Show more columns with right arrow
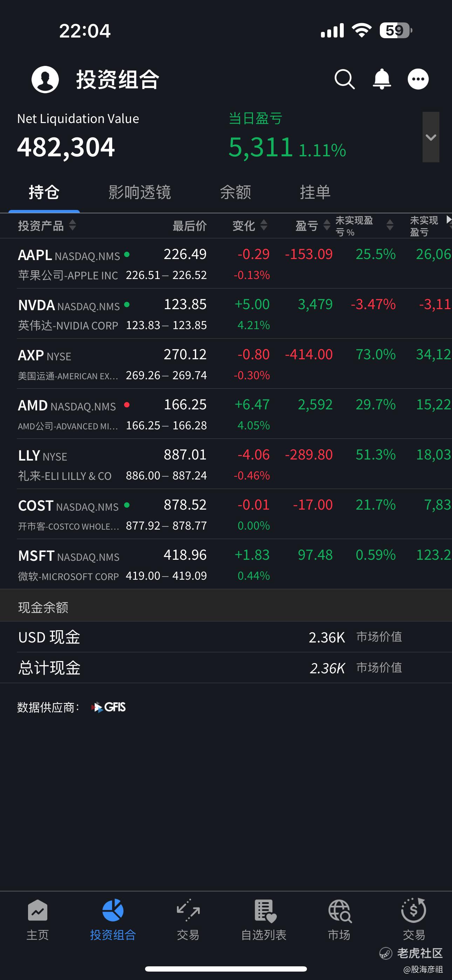The width and height of the screenshot is (452, 980). coord(448,219)
